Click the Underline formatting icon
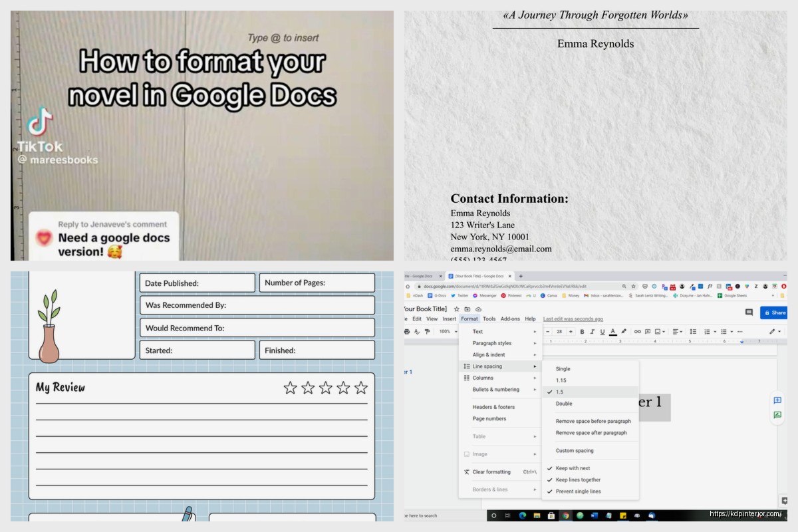 (x=602, y=331)
